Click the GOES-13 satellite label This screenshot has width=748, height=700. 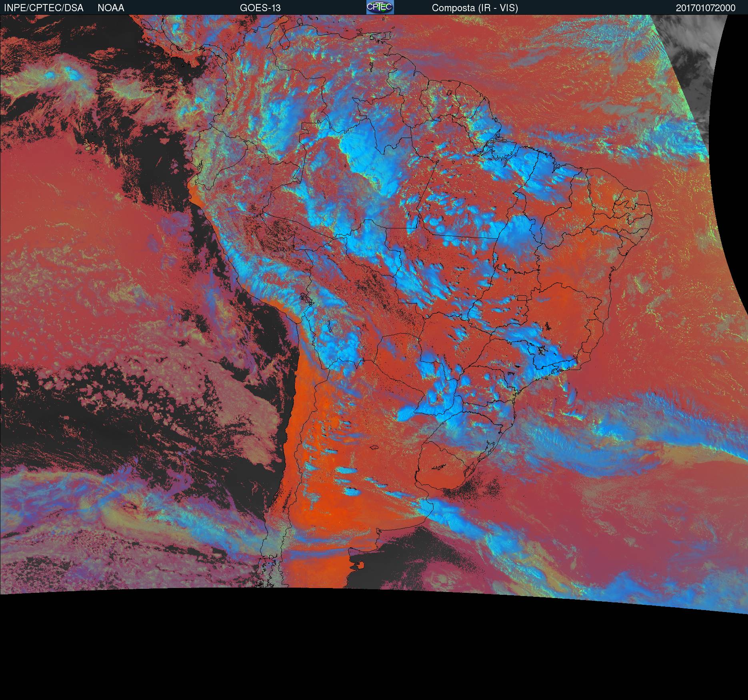260,8
